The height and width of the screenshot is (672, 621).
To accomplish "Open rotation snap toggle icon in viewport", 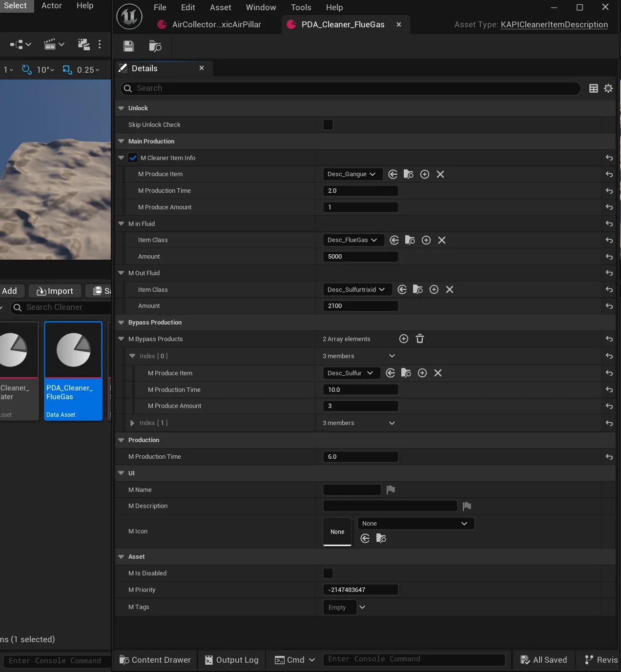I will pyautogui.click(x=27, y=70).
